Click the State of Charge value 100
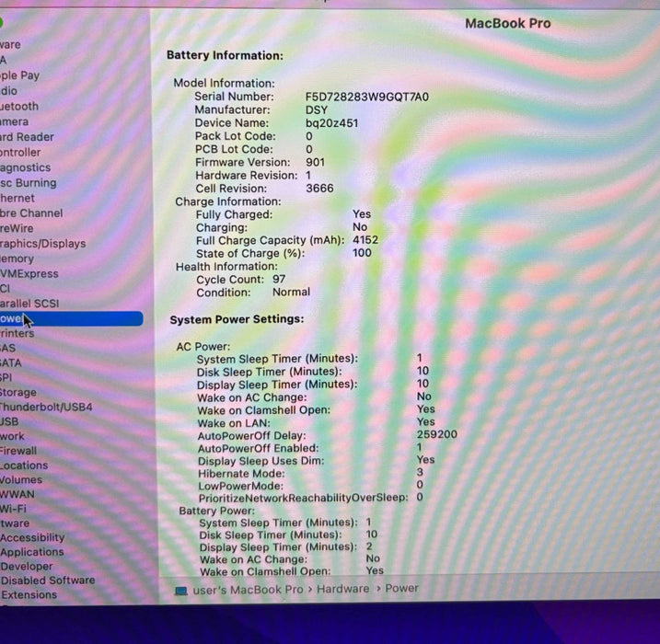This screenshot has width=660, height=644. tap(362, 253)
